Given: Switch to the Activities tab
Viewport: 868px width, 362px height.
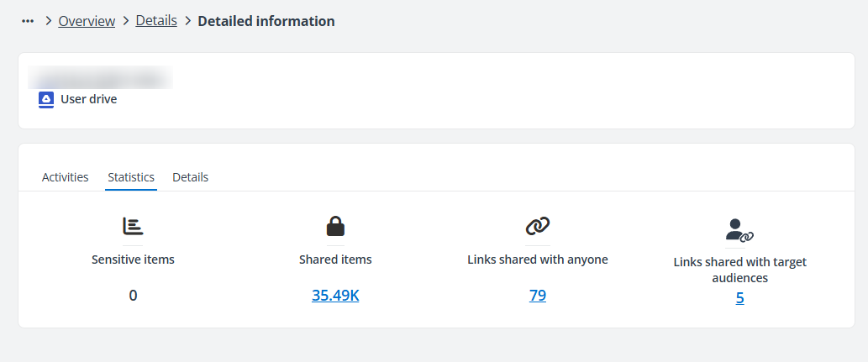Looking at the screenshot, I should pos(66,177).
